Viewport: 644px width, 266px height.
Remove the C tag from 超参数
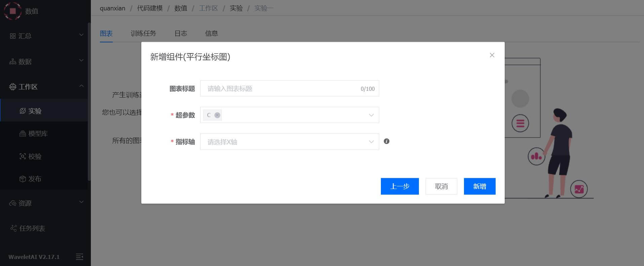pos(217,115)
